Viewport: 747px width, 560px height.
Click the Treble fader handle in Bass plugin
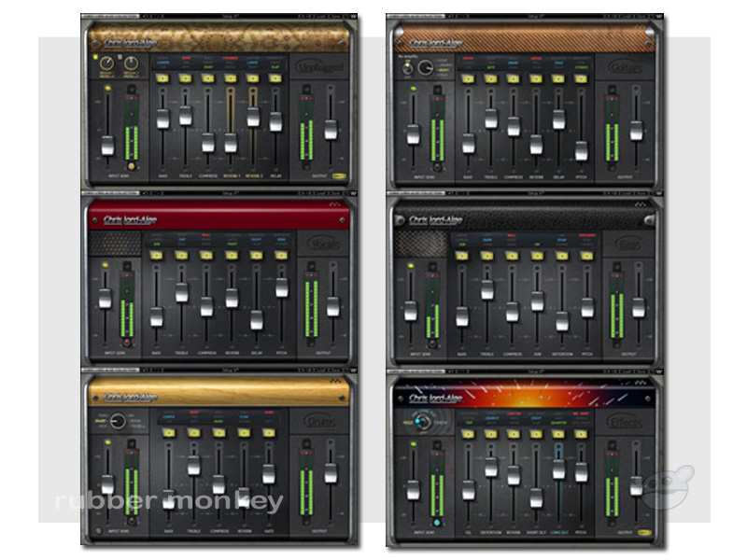pos(486,289)
